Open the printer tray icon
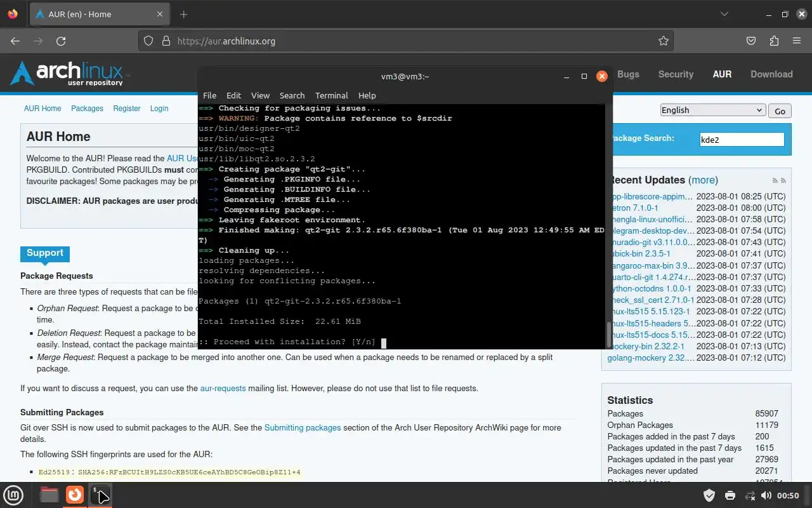The image size is (812, 508). (x=730, y=495)
